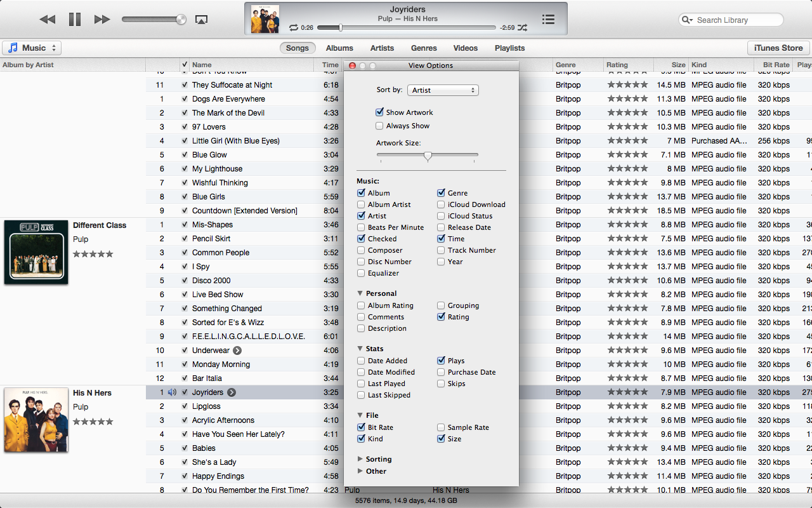
Task: Click the Joyriders album art in player
Action: point(265,18)
